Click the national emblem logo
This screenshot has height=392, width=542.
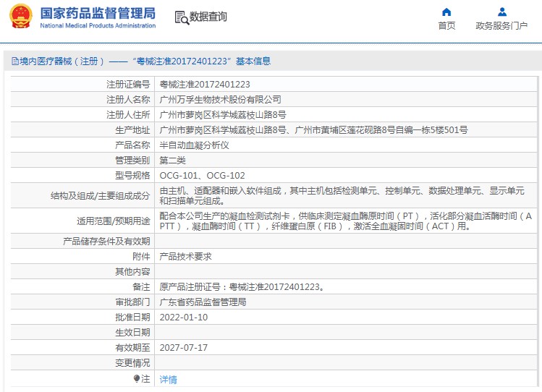20,16
